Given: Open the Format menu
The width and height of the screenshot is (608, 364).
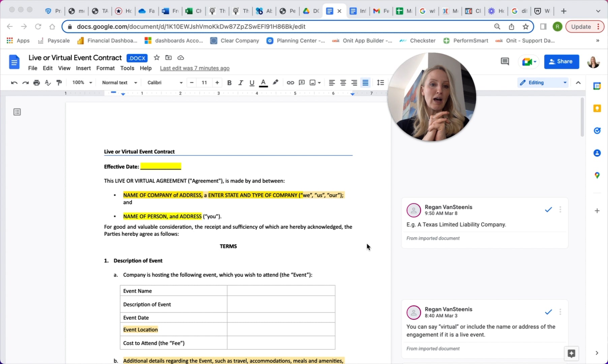Looking at the screenshot, I should coord(105,68).
